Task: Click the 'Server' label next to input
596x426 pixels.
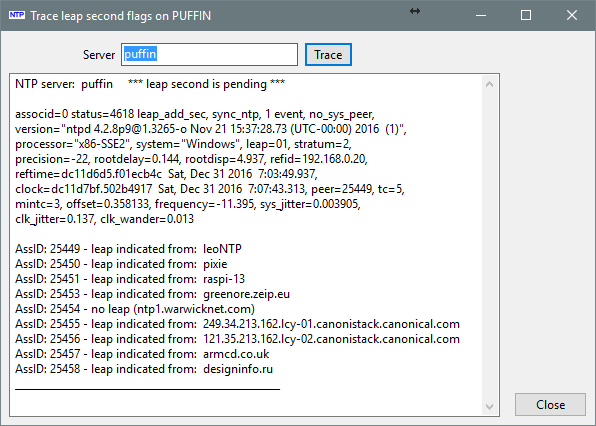Action: [99, 55]
